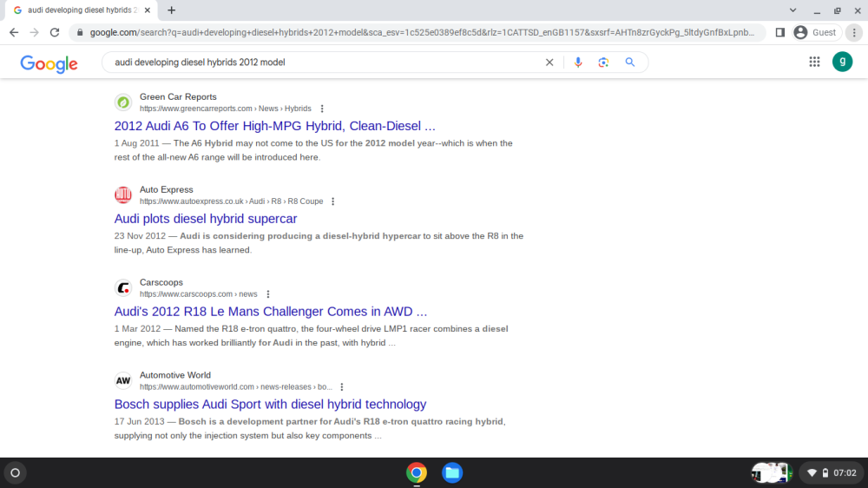Click the Auto Express site name
Screen dimensions: 868x488
pyautogui.click(x=166, y=190)
